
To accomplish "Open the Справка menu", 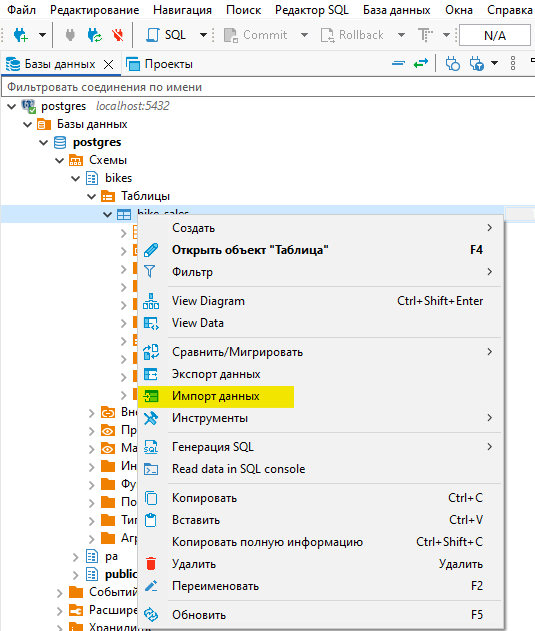I will point(510,10).
